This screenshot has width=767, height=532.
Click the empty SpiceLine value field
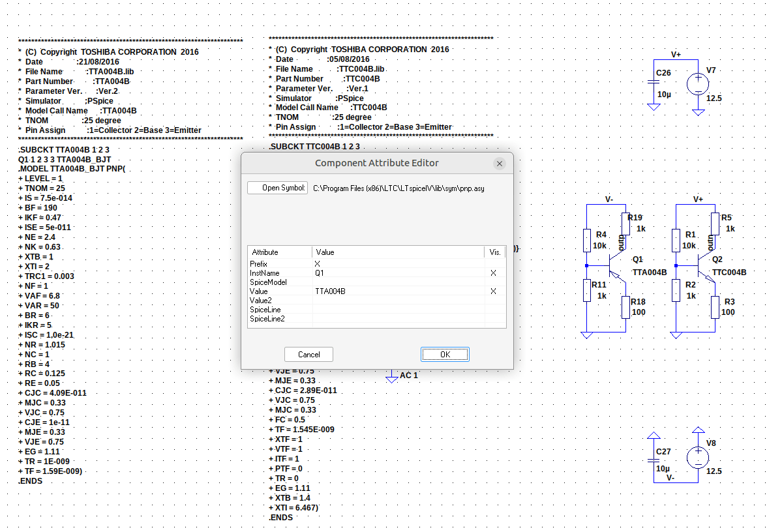[x=398, y=310]
